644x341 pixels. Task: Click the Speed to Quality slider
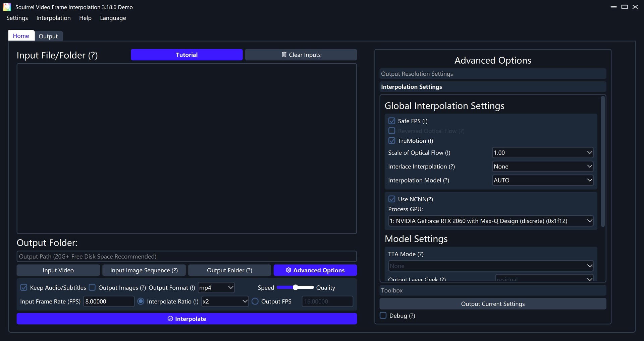click(x=295, y=287)
